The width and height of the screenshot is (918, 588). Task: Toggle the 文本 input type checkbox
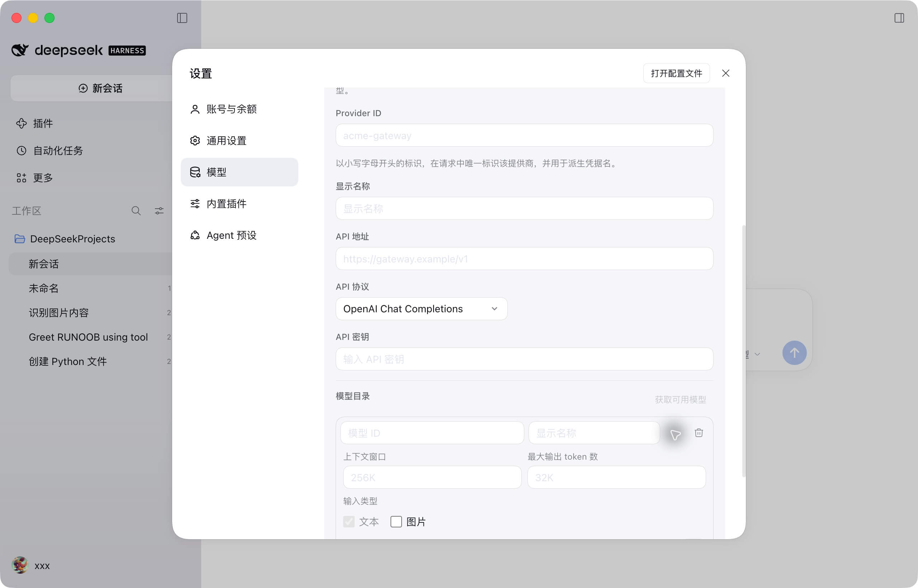349,522
